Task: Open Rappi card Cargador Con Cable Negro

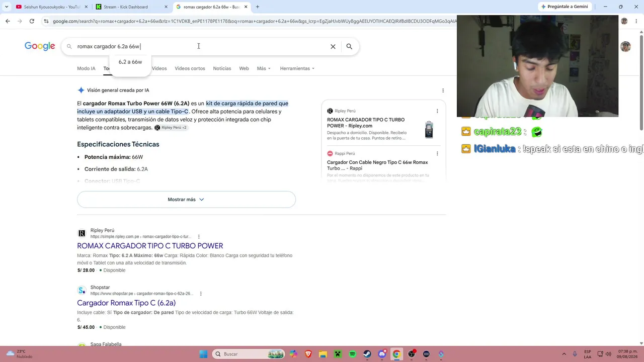Action: coord(377,165)
